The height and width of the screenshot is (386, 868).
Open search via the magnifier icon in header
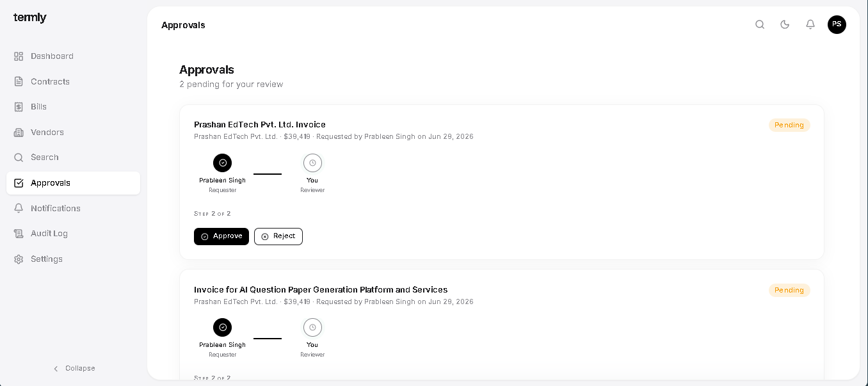(760, 25)
